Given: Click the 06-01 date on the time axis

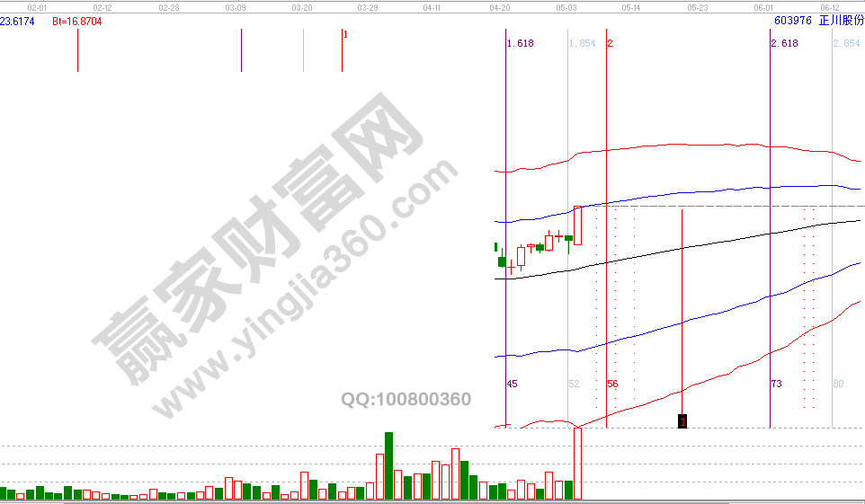Looking at the screenshot, I should (x=763, y=6).
